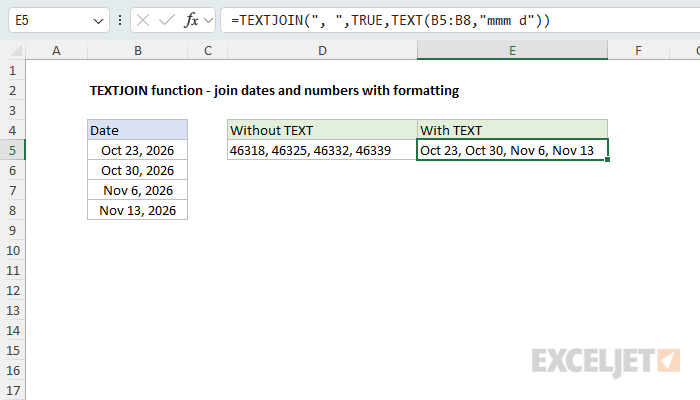Select row 4 header
This screenshot has width=700, height=400.
(12, 130)
